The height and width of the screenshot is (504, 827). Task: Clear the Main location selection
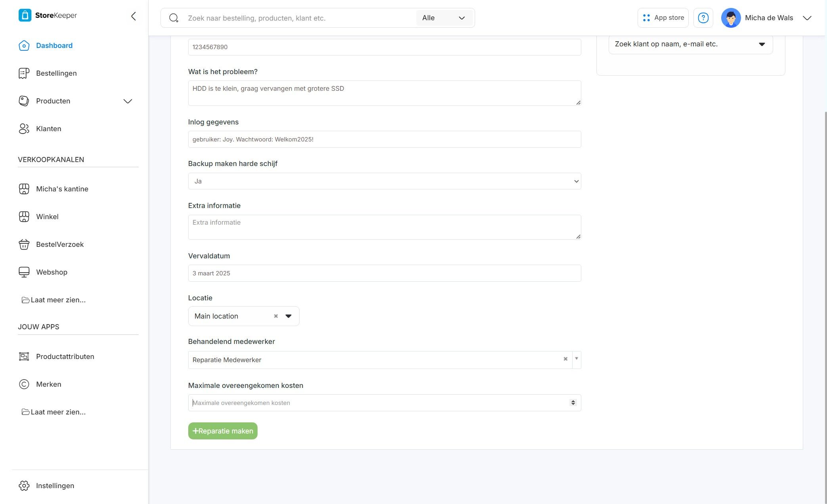[276, 316]
